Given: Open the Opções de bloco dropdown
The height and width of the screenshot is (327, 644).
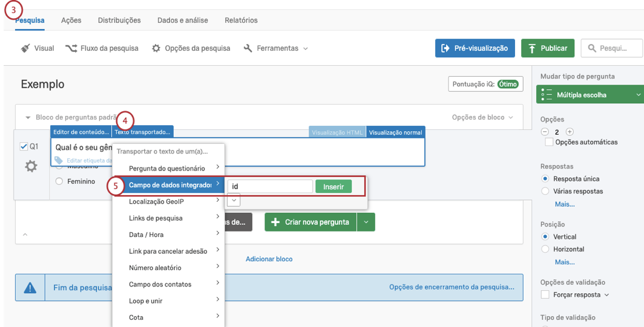Looking at the screenshot, I should [x=482, y=117].
